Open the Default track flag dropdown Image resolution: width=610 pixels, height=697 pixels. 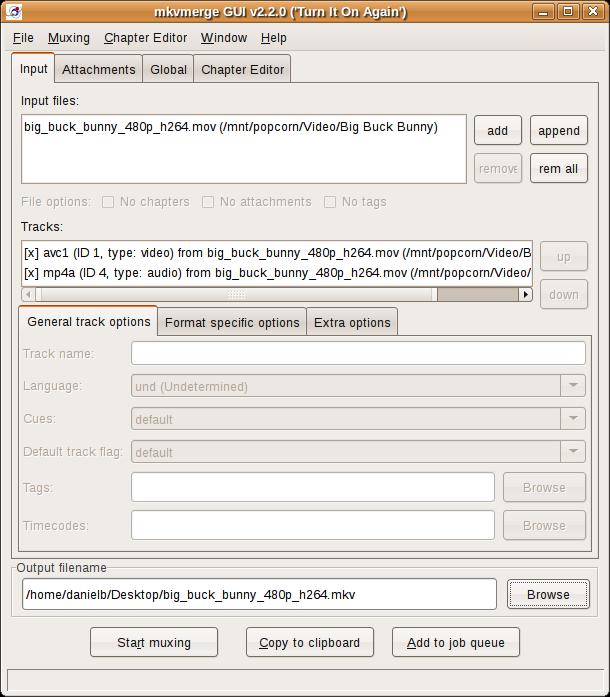(573, 452)
